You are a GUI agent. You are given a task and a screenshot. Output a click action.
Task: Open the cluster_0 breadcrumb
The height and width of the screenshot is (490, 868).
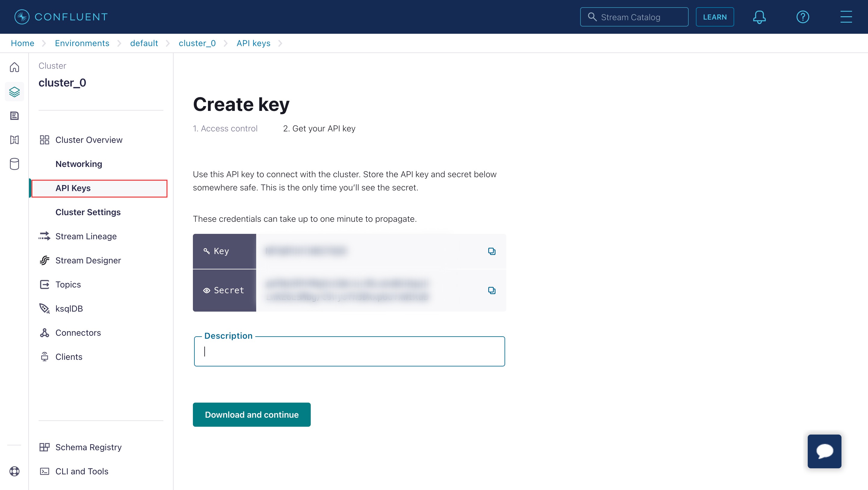click(197, 43)
